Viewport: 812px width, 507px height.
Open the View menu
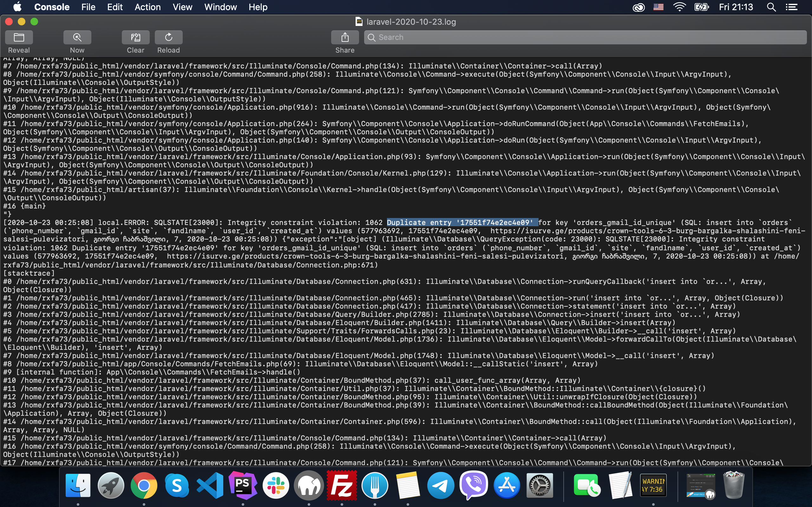182,7
